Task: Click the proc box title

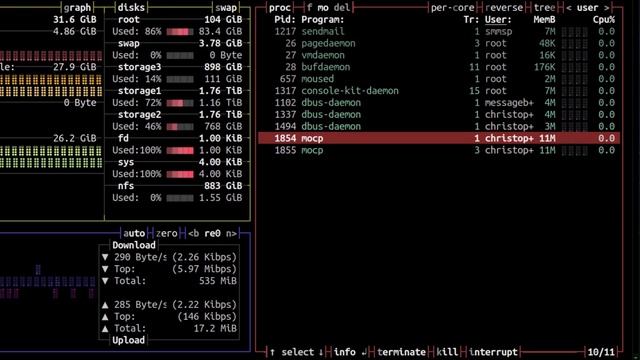Action: tap(280, 8)
